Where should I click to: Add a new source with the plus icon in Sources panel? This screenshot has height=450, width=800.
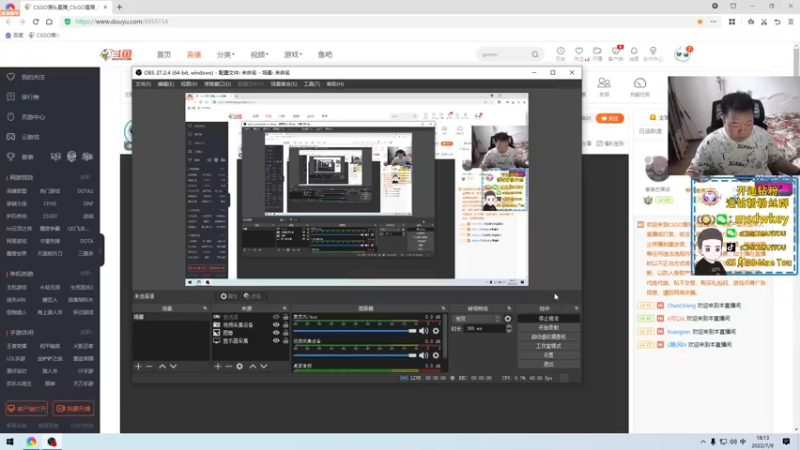coord(217,366)
